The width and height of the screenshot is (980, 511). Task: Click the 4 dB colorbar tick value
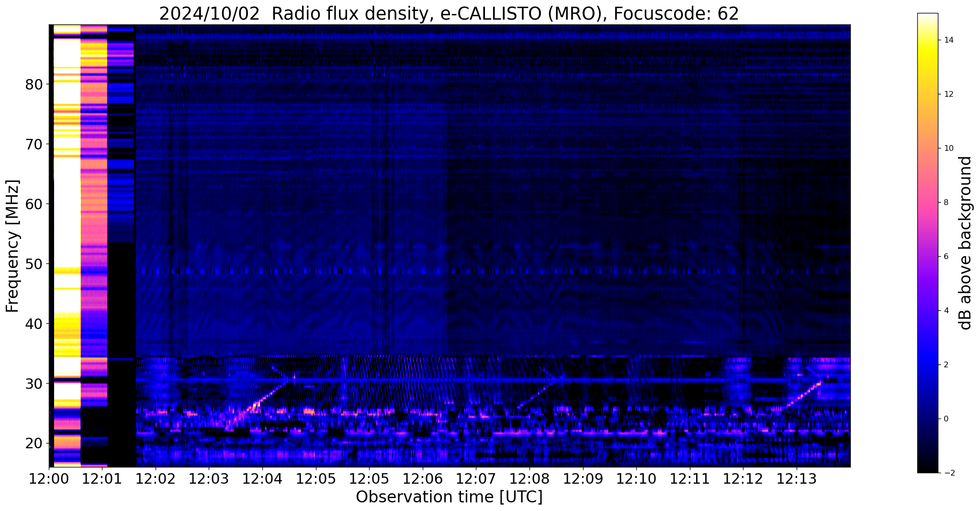pos(946,311)
